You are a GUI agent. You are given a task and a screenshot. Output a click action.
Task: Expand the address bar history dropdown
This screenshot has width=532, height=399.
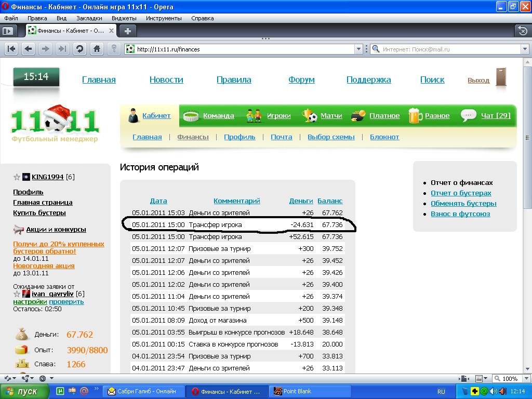(x=358, y=49)
